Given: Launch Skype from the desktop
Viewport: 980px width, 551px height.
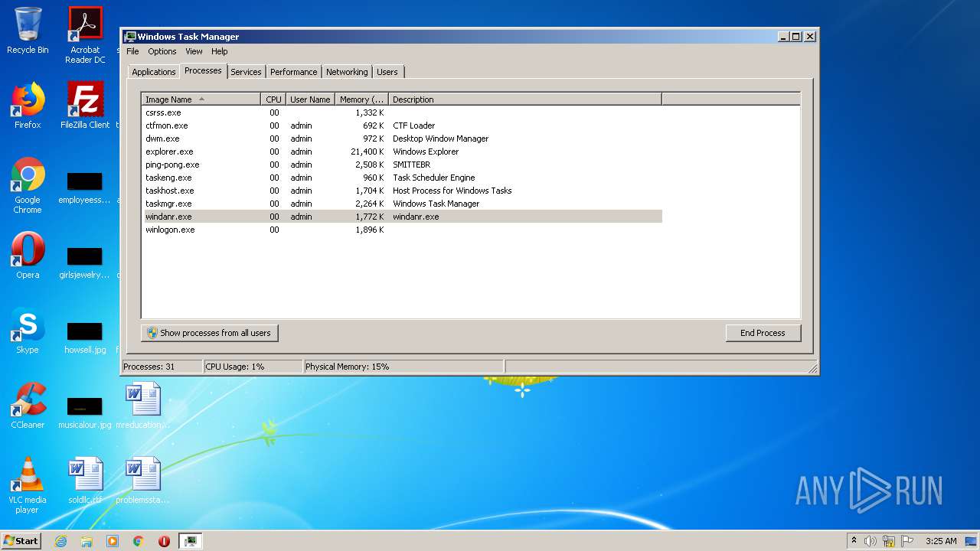Looking at the screenshot, I should pos(28,330).
